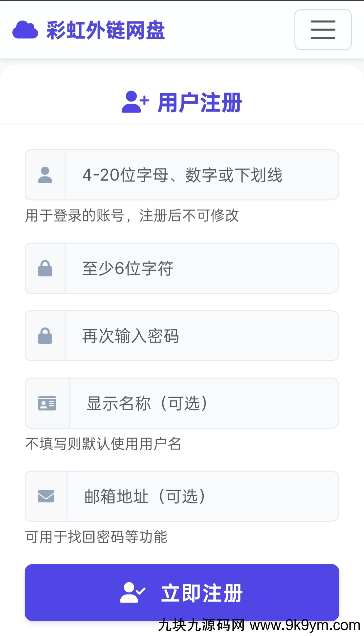Click the lock icon beside 再次输入密码
Screen dimensions: 364x636
click(x=45, y=336)
